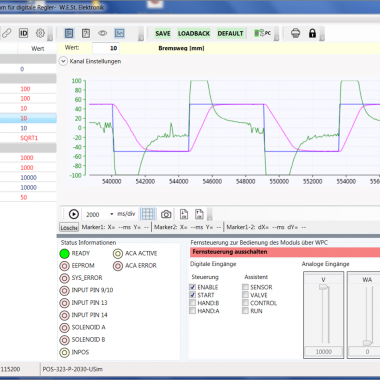Viewport: 380px width, 380px height.
Task: Click the READY green status LED
Action: [x=64, y=253]
